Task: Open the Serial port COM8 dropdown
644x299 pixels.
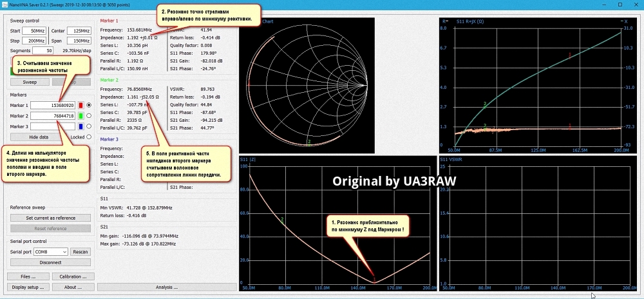Action: [x=50, y=252]
